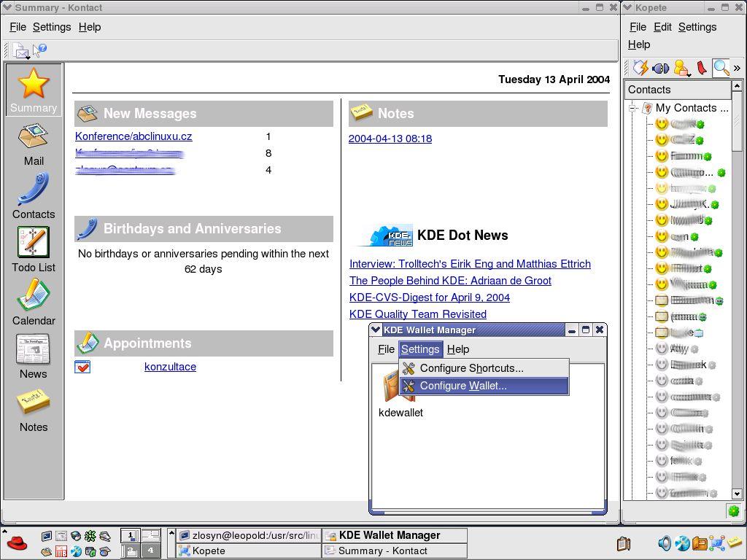The height and width of the screenshot is (560, 747).
Task: Open the konzultace appointment link
Action: [170, 367]
